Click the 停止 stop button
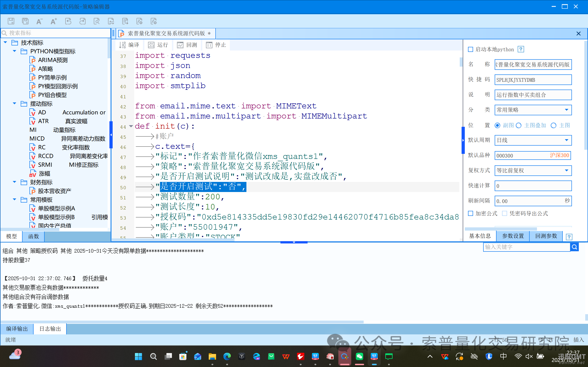 click(216, 45)
